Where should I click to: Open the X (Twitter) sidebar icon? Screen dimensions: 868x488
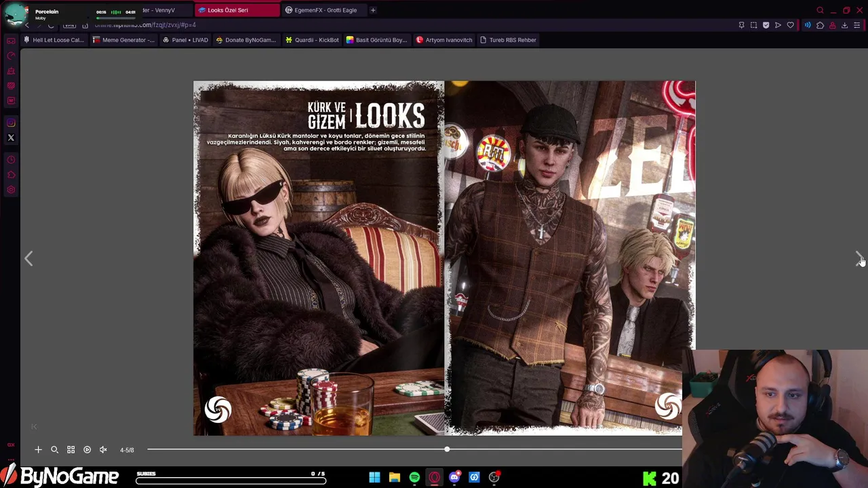pos(11,138)
